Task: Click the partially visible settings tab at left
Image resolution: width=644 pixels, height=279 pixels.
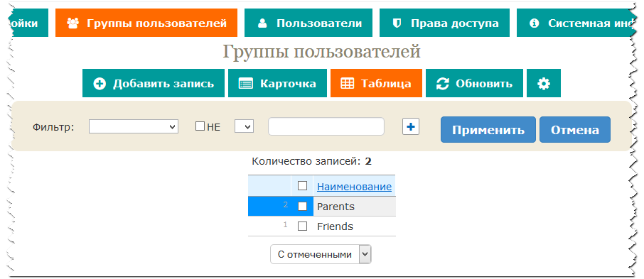Action: pos(28,23)
